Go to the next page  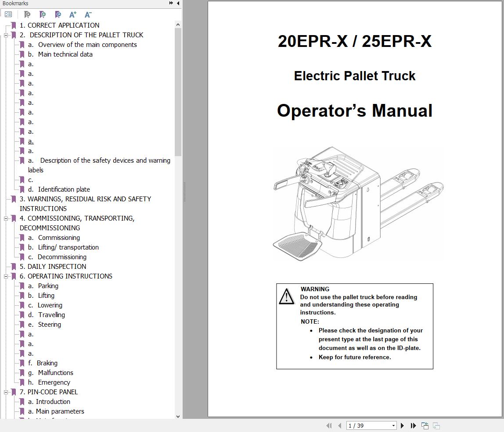[402, 425]
